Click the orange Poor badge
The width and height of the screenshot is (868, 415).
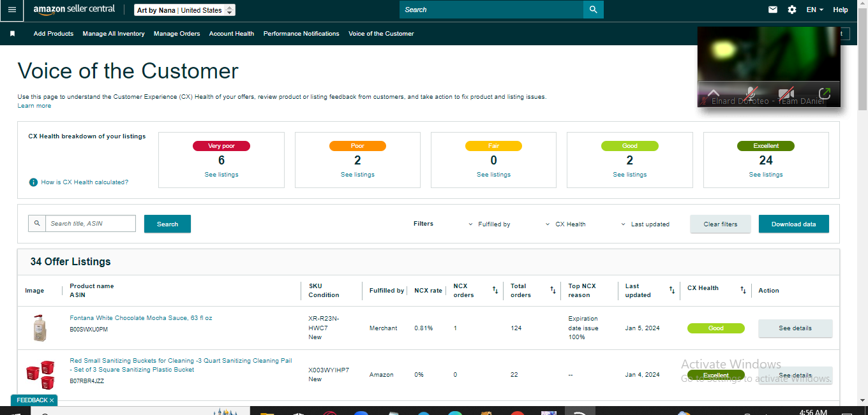pyautogui.click(x=357, y=146)
